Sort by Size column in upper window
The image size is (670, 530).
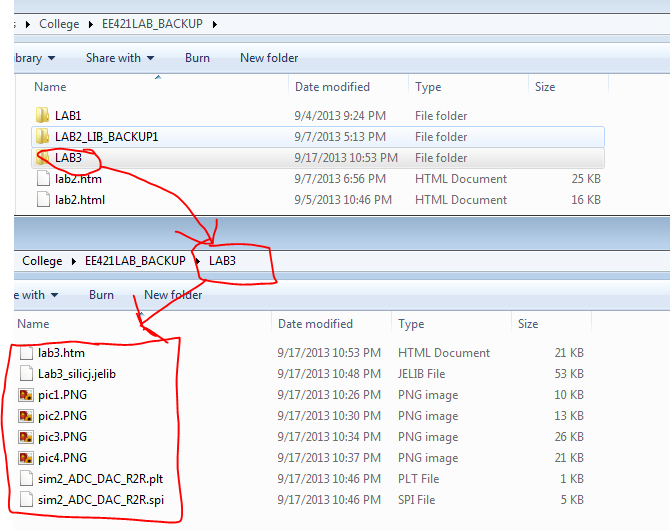pos(545,87)
